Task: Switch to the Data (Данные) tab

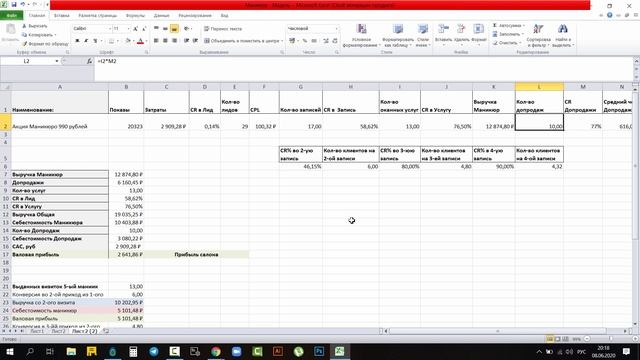Action: coord(161,16)
